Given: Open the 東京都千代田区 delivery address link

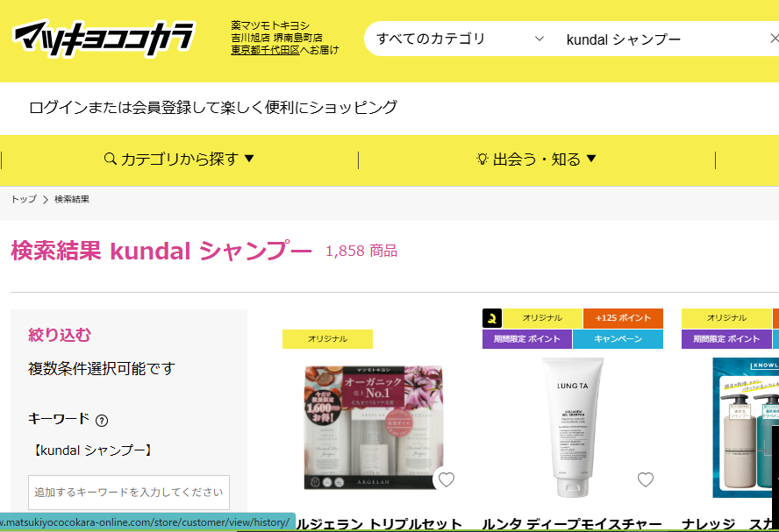Looking at the screenshot, I should click(265, 50).
